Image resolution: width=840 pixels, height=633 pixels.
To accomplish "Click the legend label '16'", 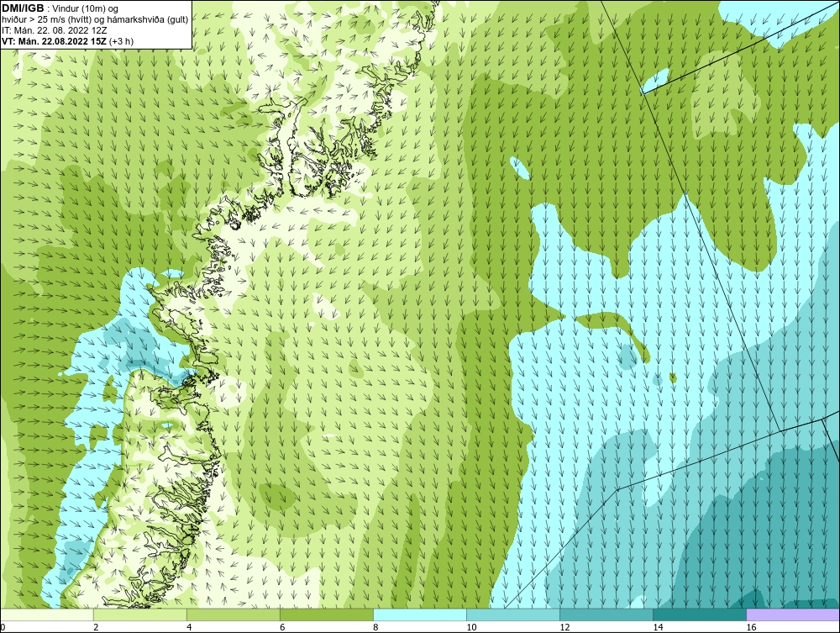I will (x=750, y=627).
